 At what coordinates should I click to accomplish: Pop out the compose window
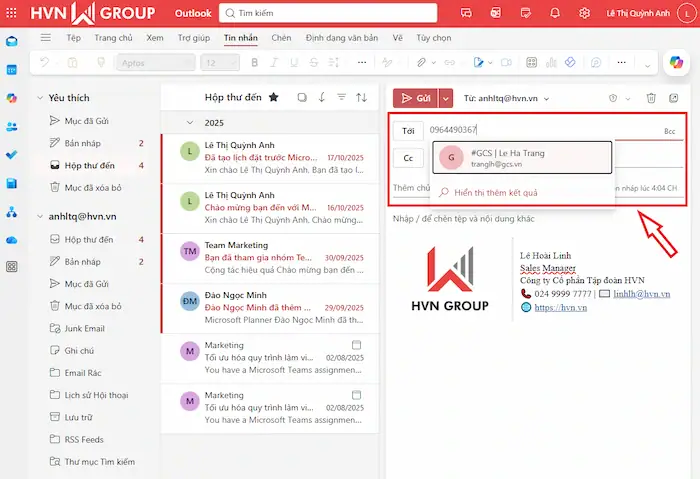coord(675,98)
